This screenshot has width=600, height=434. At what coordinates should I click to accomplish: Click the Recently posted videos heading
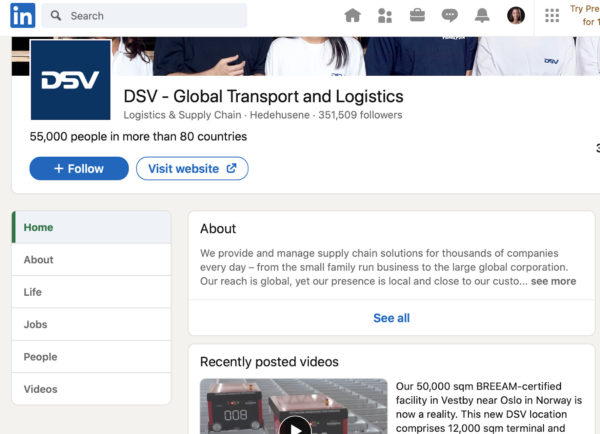(x=269, y=362)
